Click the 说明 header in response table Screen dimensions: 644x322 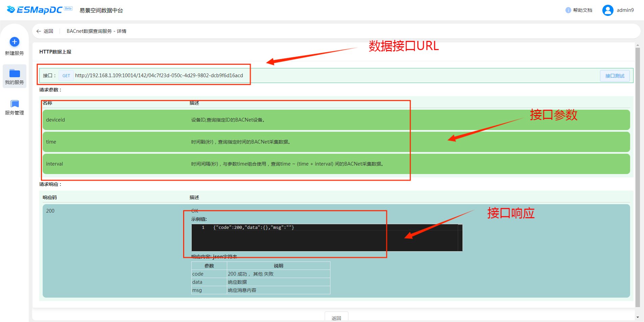tap(279, 266)
